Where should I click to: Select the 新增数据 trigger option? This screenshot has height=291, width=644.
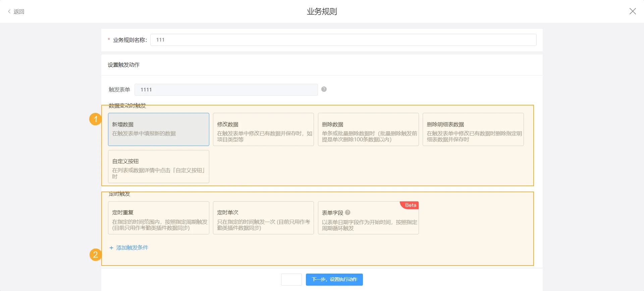(158, 129)
